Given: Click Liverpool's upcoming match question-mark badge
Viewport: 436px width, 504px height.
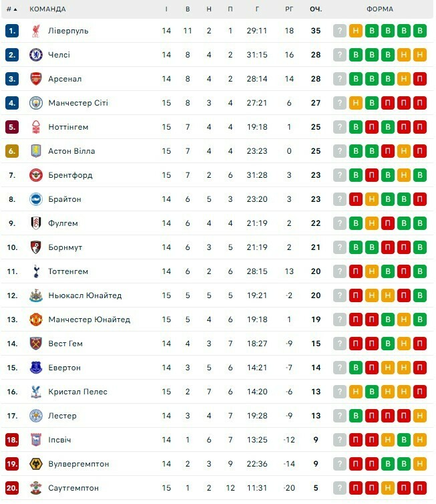Looking at the screenshot, I should pyautogui.click(x=340, y=31).
